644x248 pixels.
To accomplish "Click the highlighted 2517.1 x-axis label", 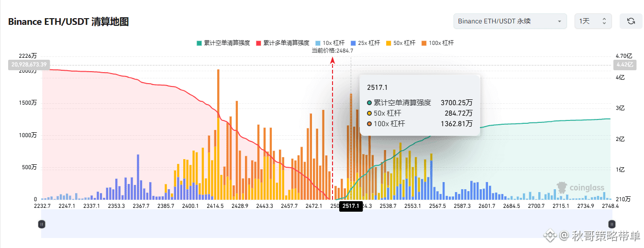I will pyautogui.click(x=351, y=206).
